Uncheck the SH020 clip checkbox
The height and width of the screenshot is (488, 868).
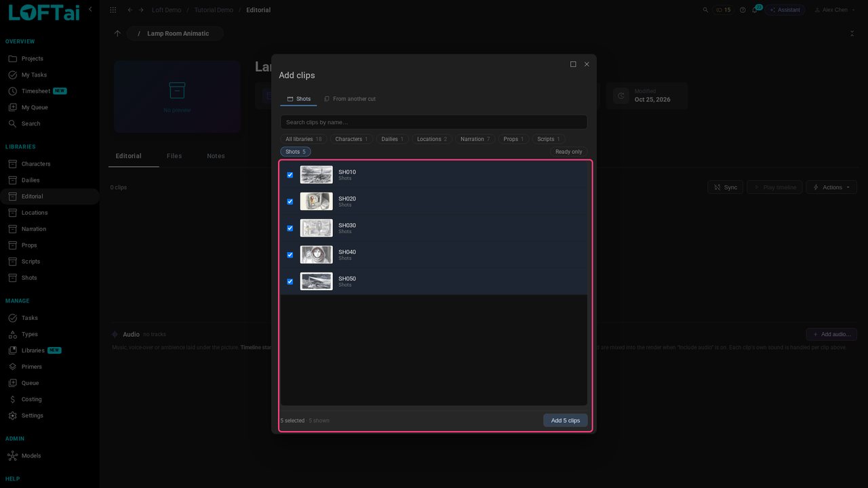(x=290, y=201)
